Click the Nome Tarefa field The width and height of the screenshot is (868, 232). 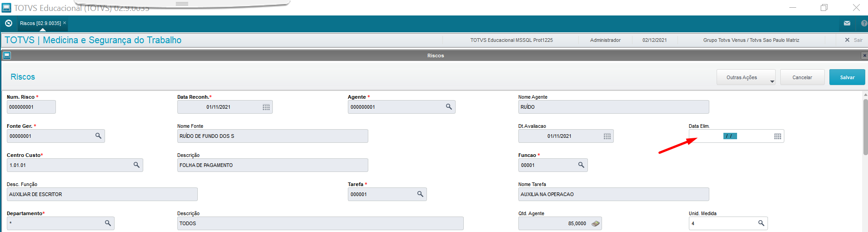pyautogui.click(x=613, y=194)
